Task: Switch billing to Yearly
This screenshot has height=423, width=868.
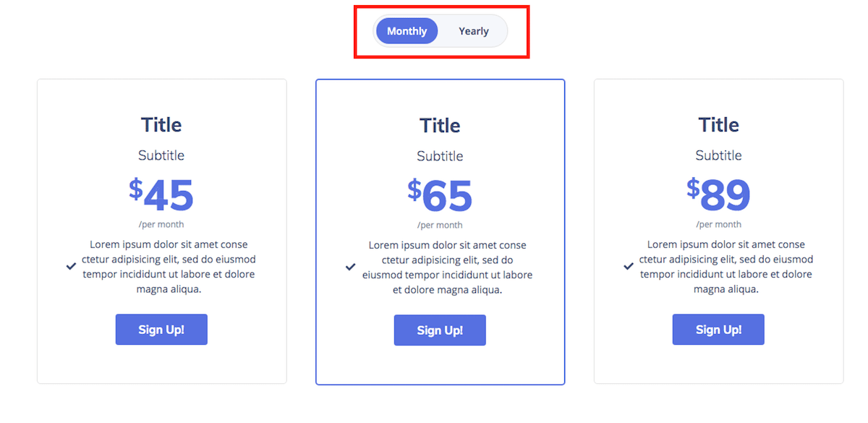Action: [473, 31]
